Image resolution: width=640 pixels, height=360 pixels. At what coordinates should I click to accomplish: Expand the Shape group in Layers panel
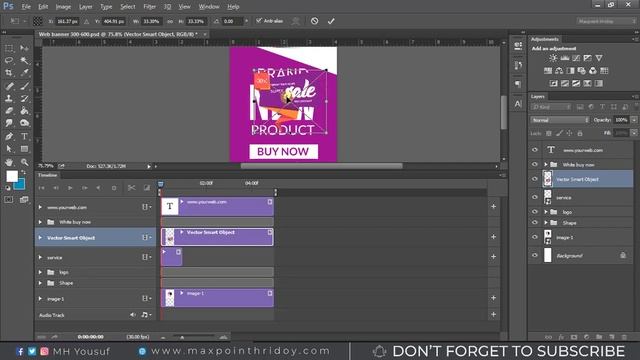[x=546, y=222]
